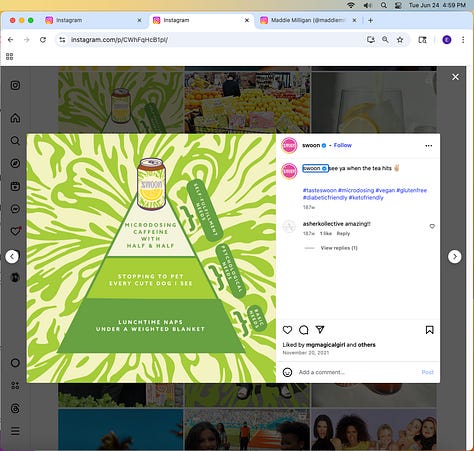Open volume control in menu bar

click(x=368, y=5)
